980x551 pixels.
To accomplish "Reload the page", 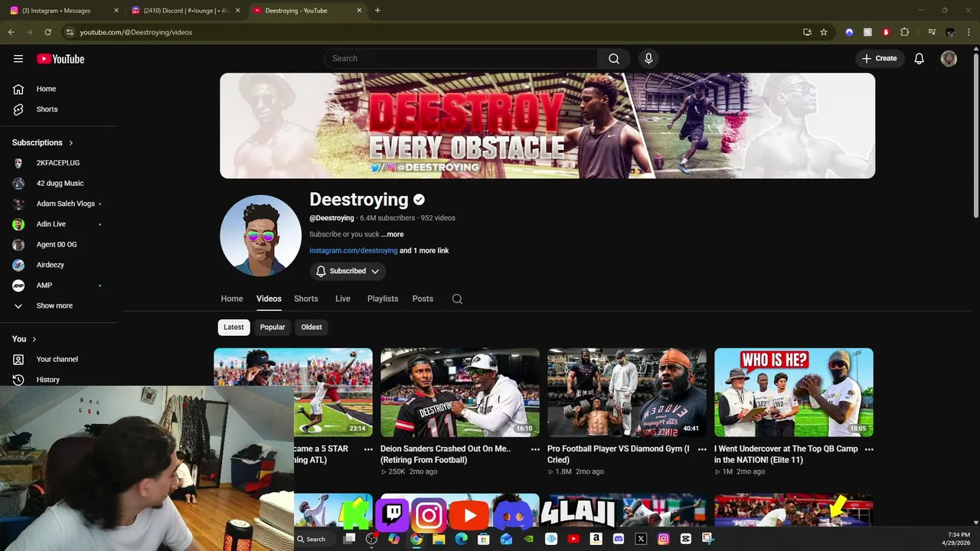I will [x=47, y=32].
